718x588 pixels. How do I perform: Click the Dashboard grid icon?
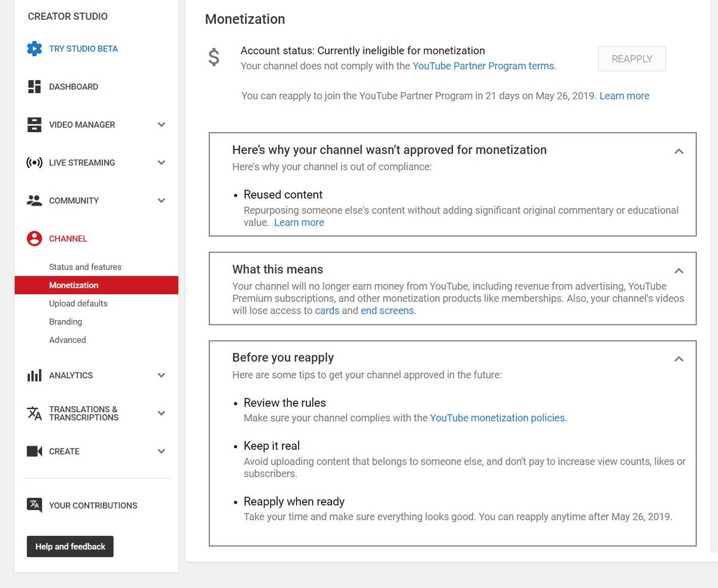pos(35,87)
